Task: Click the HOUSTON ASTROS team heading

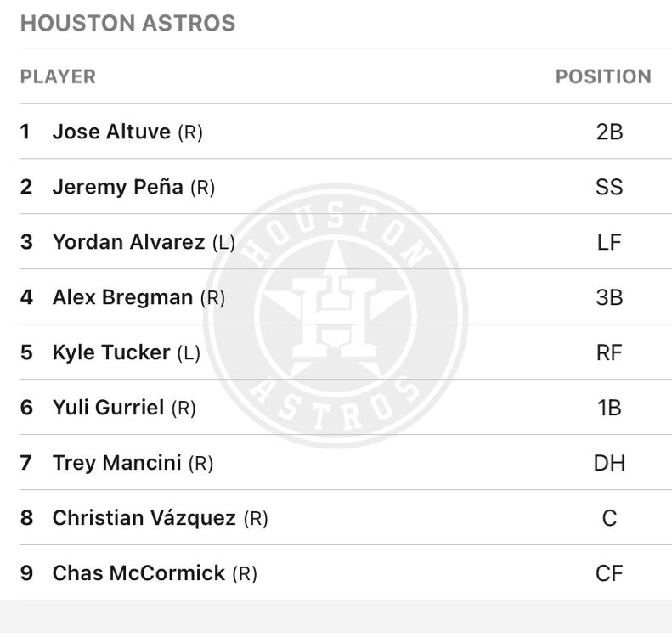Action: [127, 23]
